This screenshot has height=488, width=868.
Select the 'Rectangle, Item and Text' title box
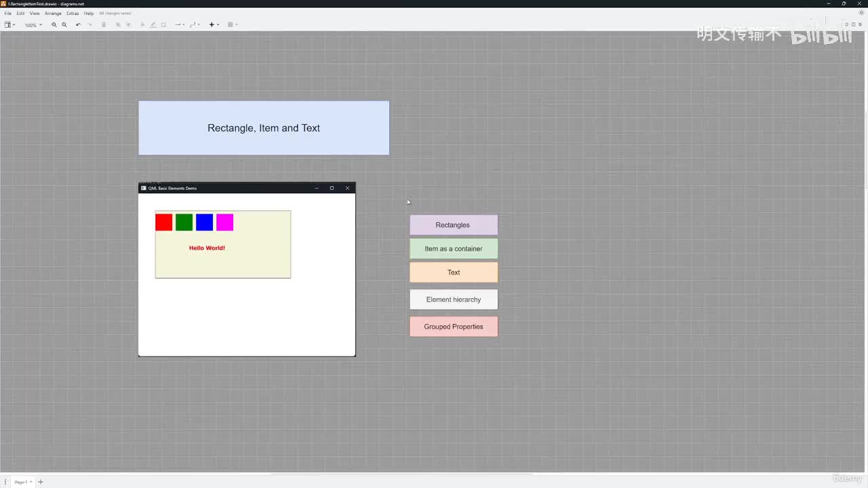[264, 128]
